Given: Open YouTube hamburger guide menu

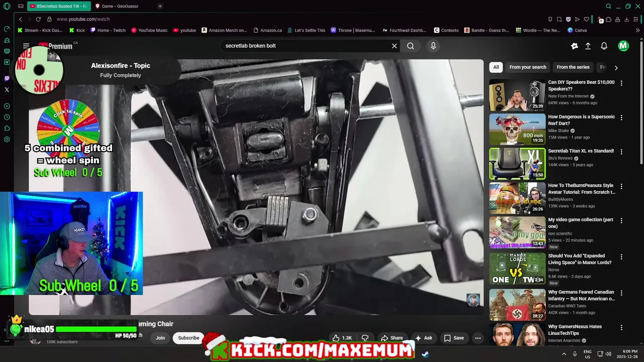Looking at the screenshot, I should 26,46.
